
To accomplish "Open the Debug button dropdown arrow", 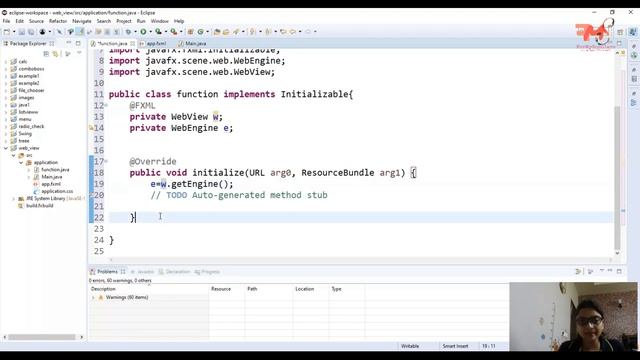I will pos(135,32).
